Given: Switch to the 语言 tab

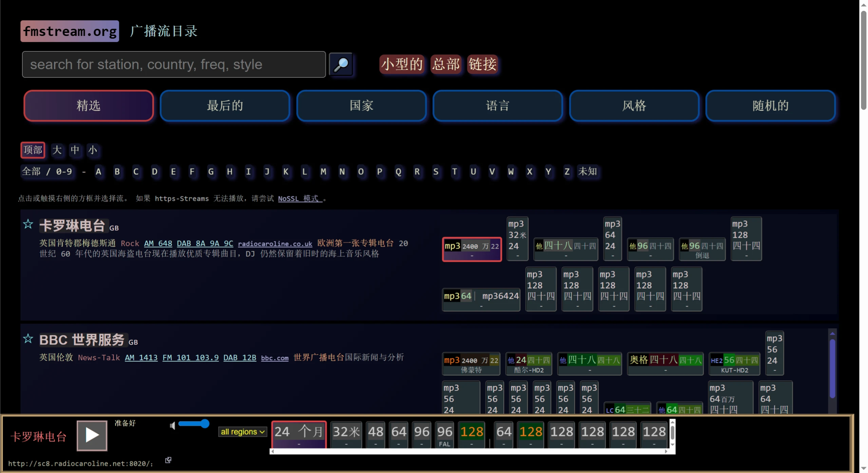Looking at the screenshot, I should point(498,106).
